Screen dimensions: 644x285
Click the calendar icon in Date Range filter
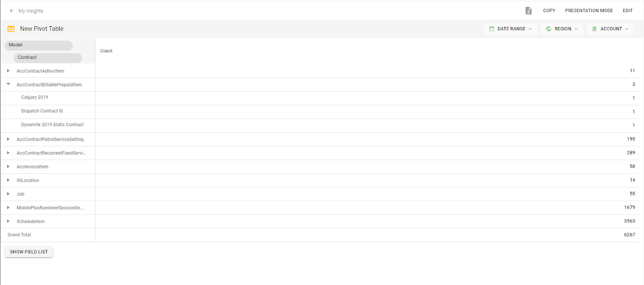click(491, 29)
